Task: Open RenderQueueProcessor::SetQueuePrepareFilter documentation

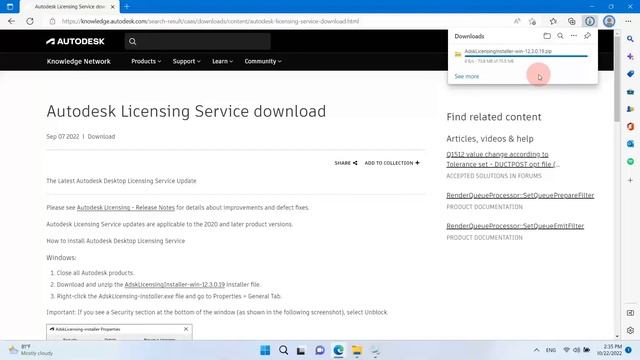Action: point(520,195)
